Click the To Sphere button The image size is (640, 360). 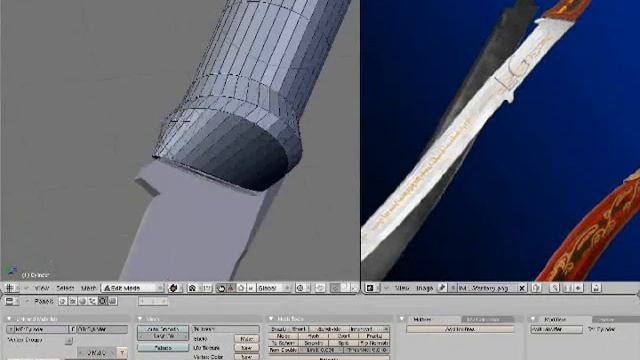[284, 343]
